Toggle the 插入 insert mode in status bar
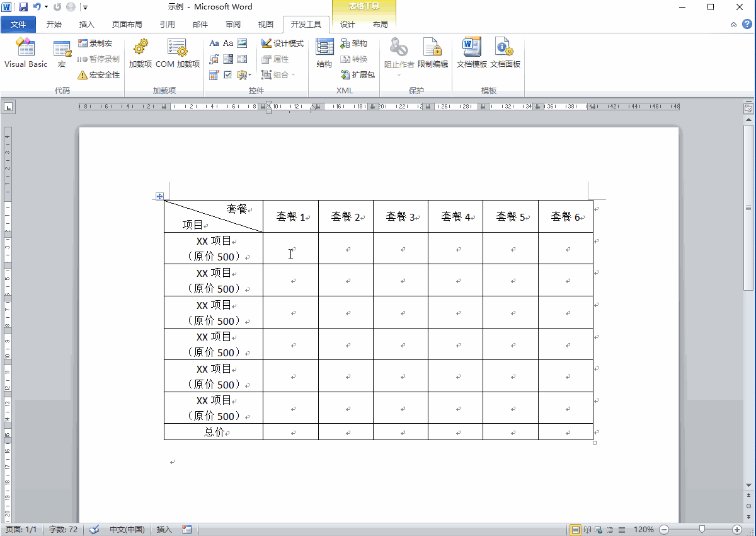The image size is (756, 536). pos(164,530)
